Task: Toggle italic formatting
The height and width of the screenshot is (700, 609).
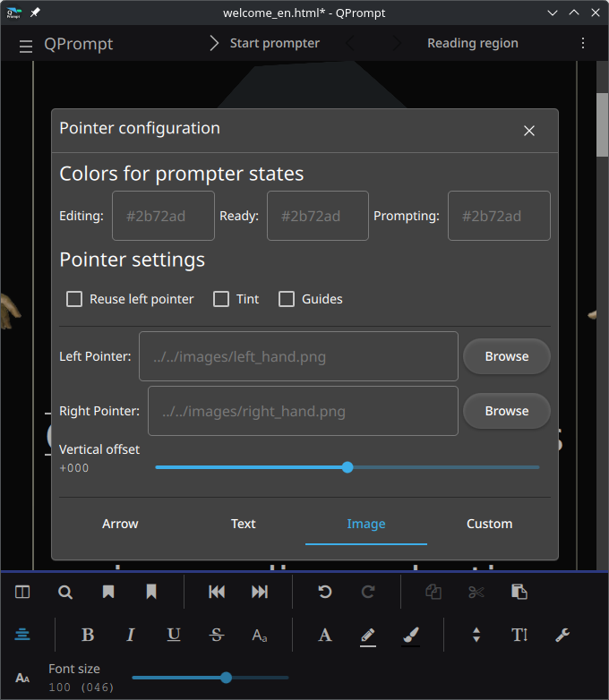Action: point(131,635)
